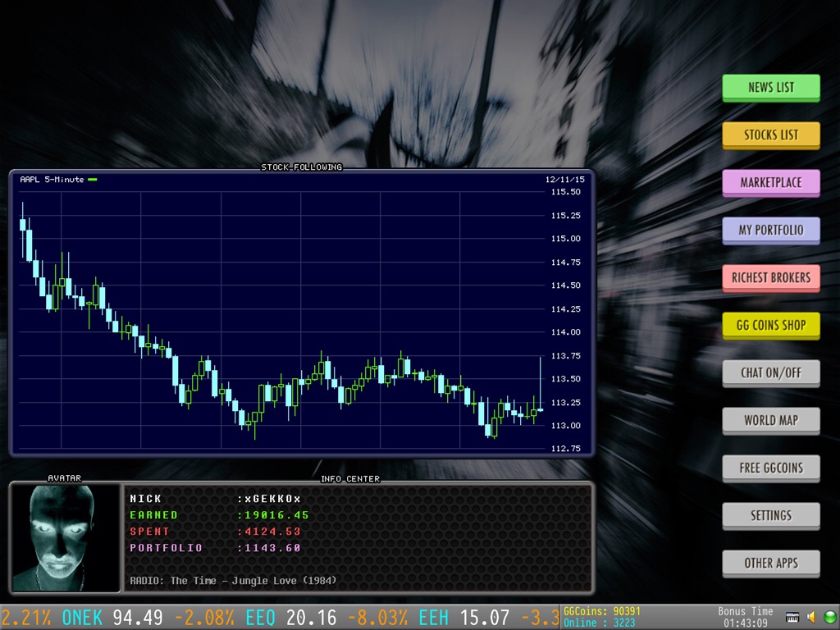Open the STOCKS LIST page

[771, 135]
